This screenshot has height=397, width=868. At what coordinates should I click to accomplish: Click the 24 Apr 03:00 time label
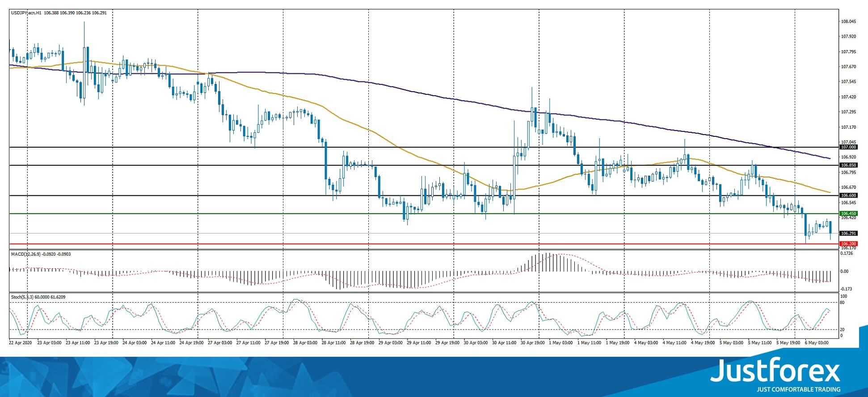tap(135, 343)
